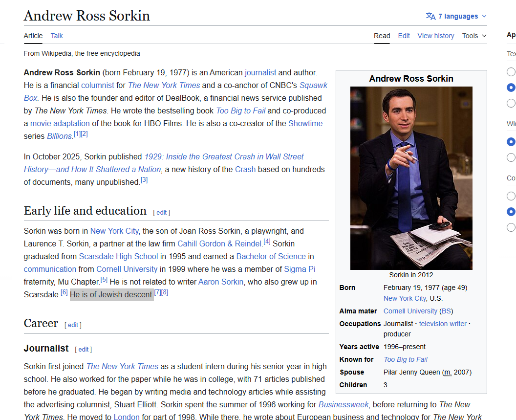516x420 pixels.
Task: Open the Bachelor of Science link
Action: point(271,257)
